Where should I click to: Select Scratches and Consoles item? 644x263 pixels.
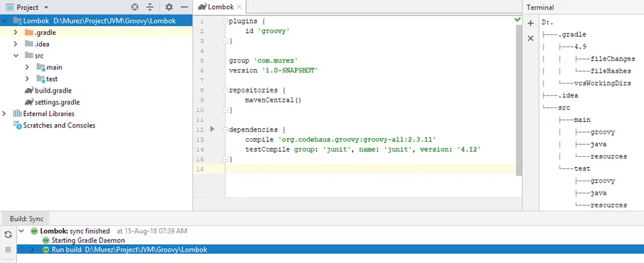tap(59, 125)
